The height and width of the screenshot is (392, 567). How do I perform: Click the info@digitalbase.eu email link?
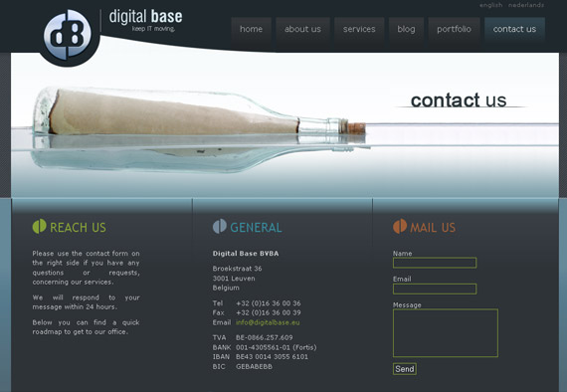[x=268, y=322]
